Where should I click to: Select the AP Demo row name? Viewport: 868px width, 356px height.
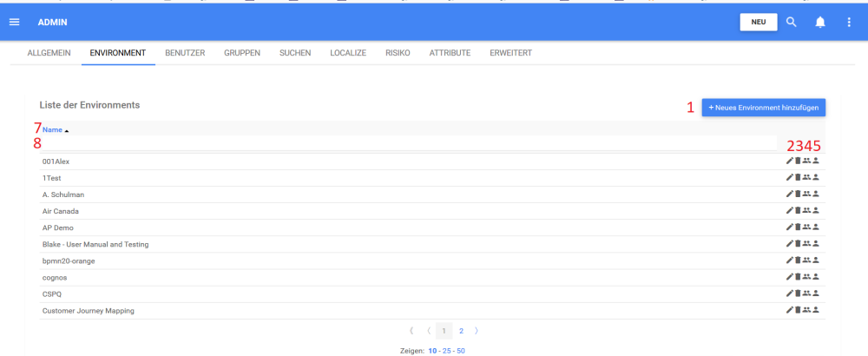(57, 227)
